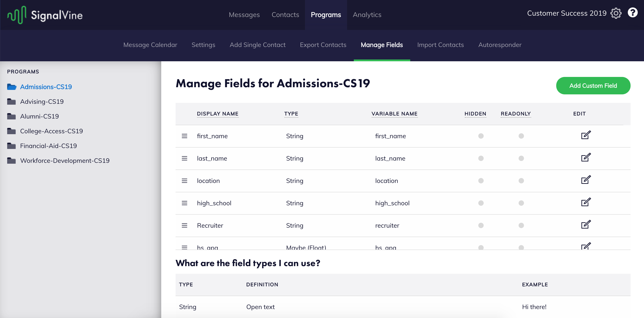644x318 pixels.
Task: Click the edit icon for first_name
Action: (x=586, y=135)
